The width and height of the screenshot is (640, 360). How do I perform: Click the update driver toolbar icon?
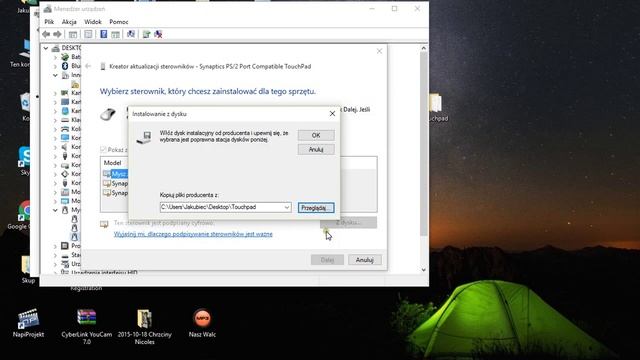click(147, 34)
